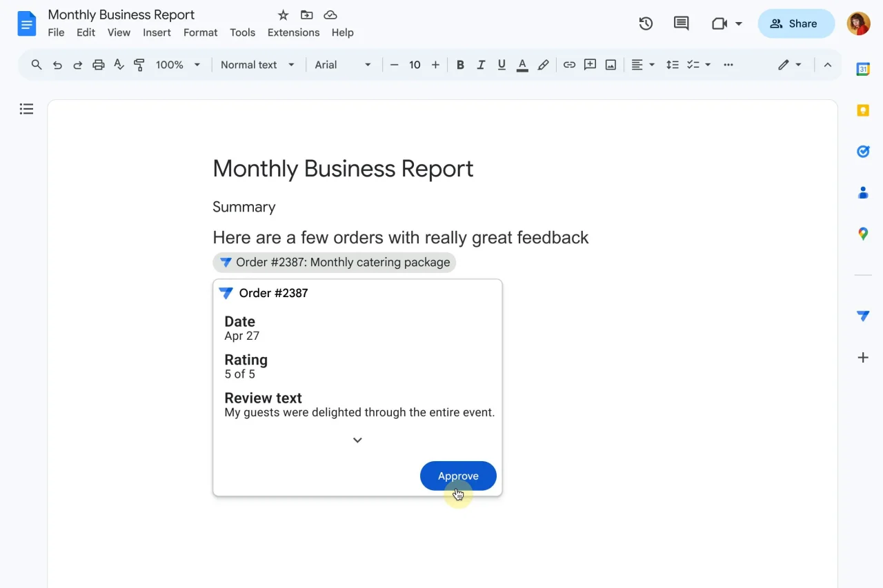Screen dimensions: 883x588
Task: Open Google Tasks side panel
Action: point(863,151)
